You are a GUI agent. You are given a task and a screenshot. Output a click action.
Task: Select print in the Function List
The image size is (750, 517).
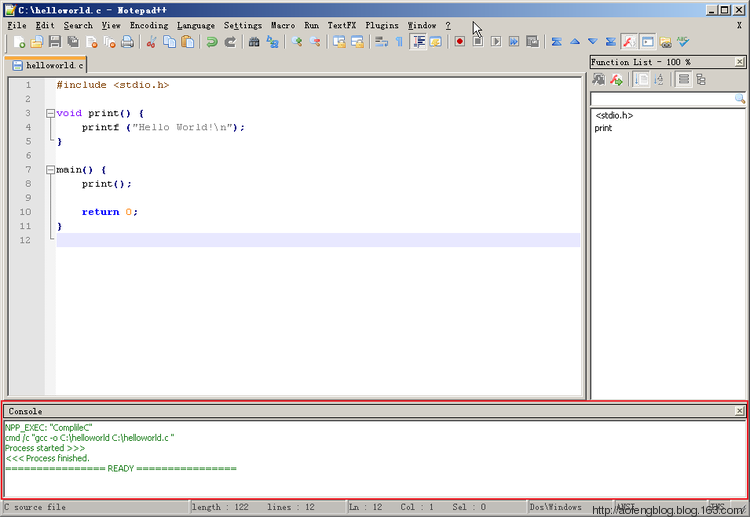603,128
